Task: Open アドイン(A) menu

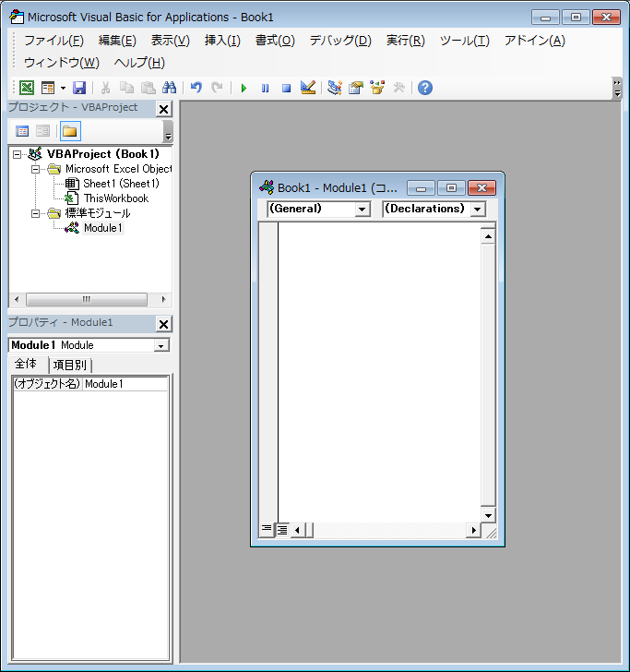Action: click(x=534, y=41)
